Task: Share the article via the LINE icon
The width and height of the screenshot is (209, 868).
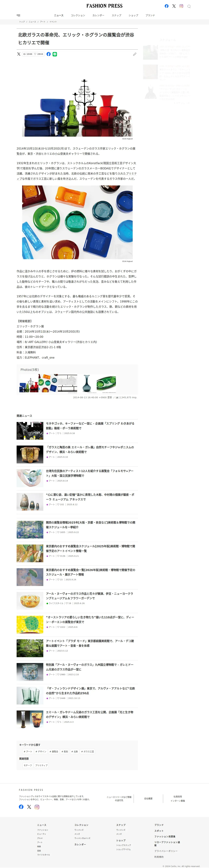Action: 55,54
